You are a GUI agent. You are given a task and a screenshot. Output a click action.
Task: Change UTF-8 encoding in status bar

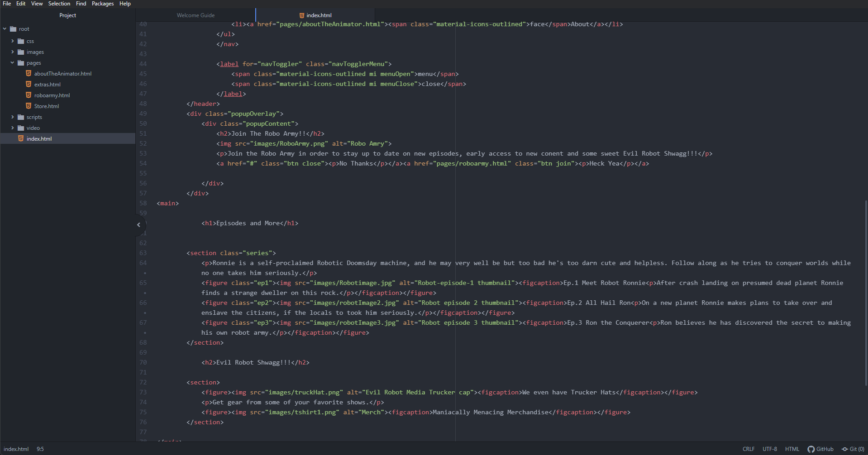(x=770, y=449)
